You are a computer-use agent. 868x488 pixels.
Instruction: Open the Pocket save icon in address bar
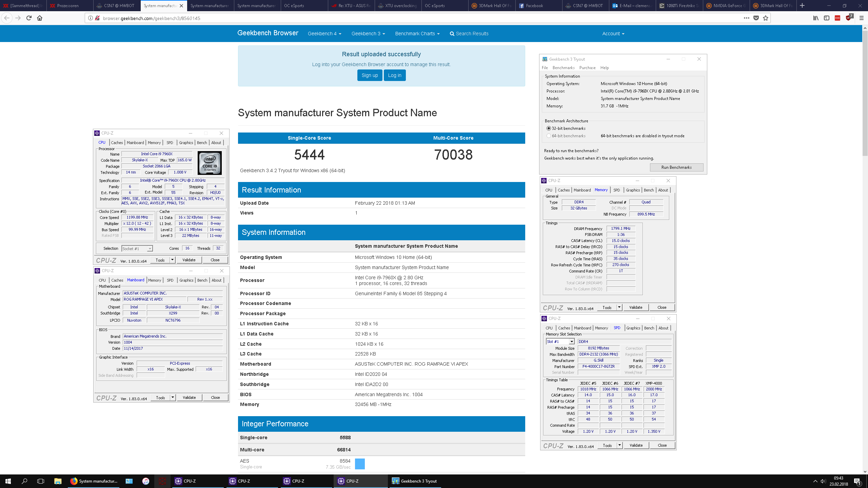(756, 18)
